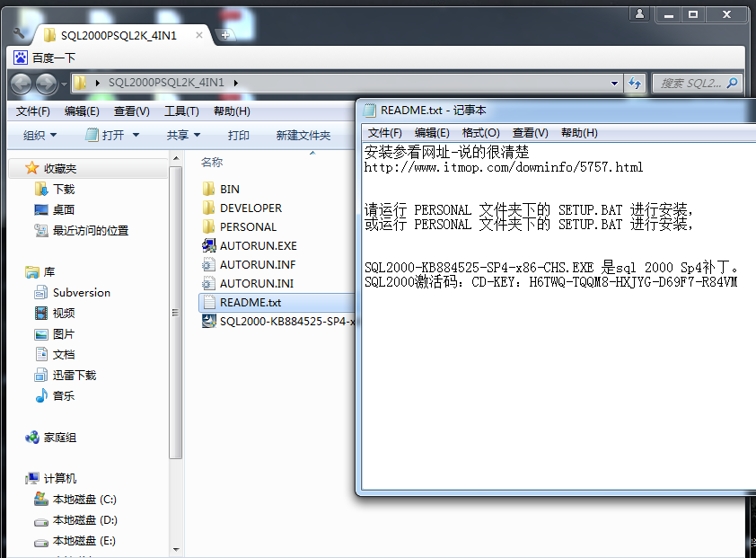Click the 打印 toolbar button
Image resolution: width=756 pixels, height=558 pixels.
pos(239,135)
